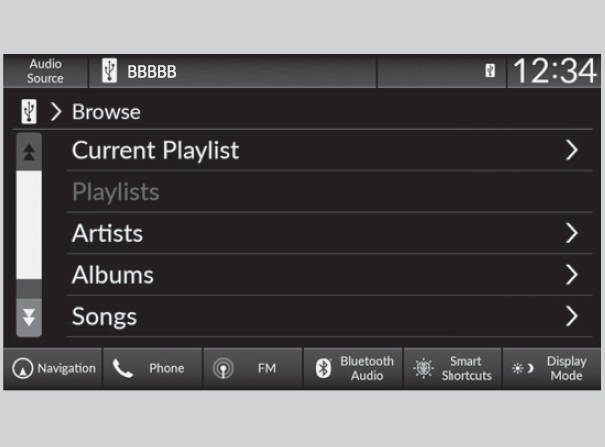The height and width of the screenshot is (447, 605).
Task: Click the USB device icon next to BBBBB
Action: (x=109, y=72)
